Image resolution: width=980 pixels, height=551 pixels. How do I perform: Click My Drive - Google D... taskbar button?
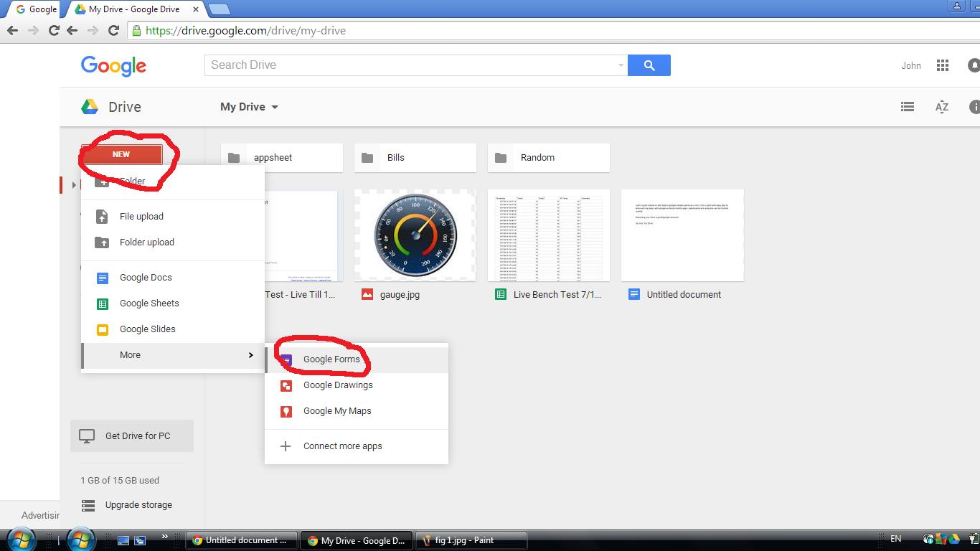click(x=357, y=540)
